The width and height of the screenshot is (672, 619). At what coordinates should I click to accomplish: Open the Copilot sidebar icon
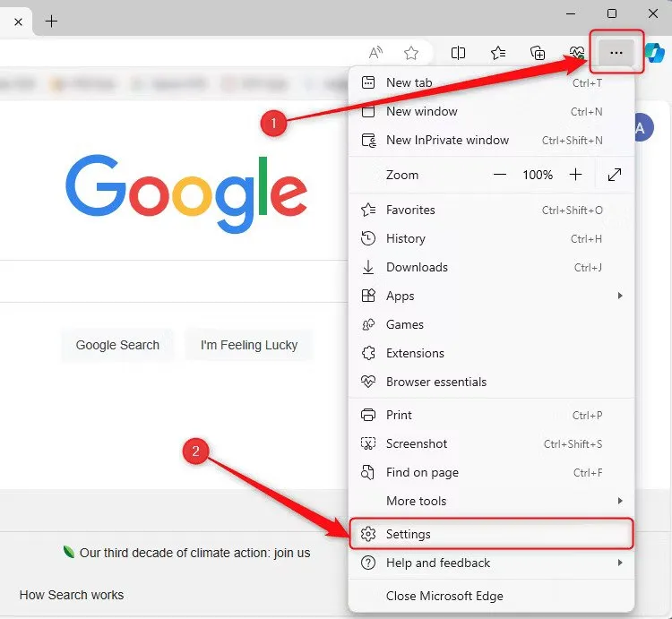(655, 53)
